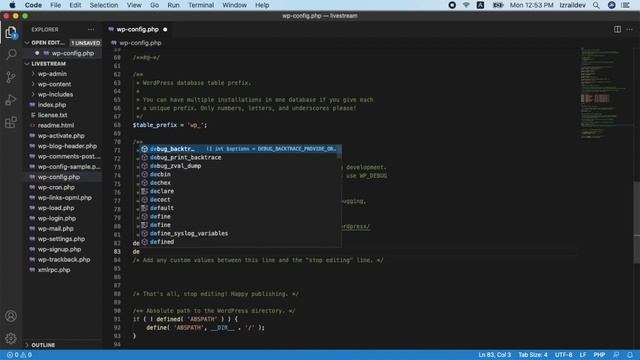Click Ln 83, Col 3 status entry
This screenshot has width=640, height=360.
(x=494, y=355)
